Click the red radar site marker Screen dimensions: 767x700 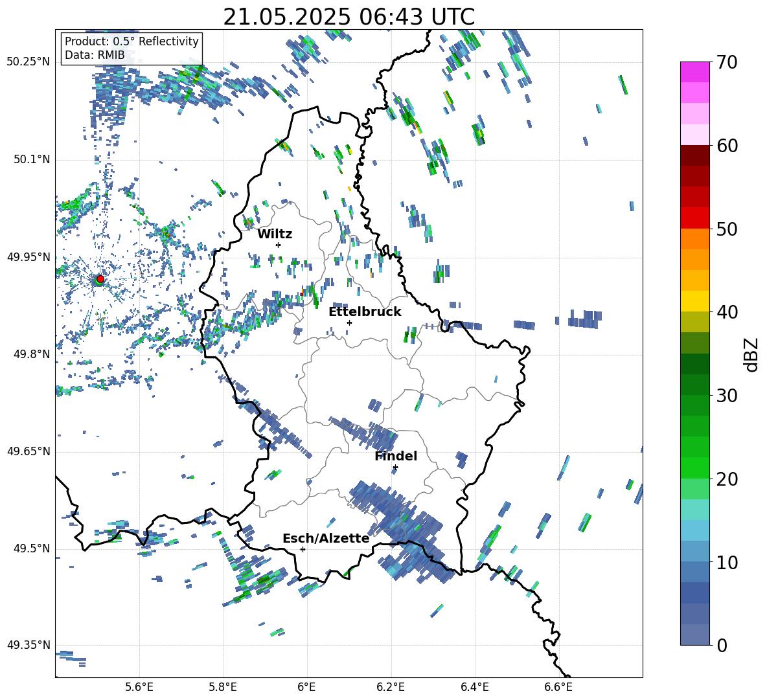100,278
